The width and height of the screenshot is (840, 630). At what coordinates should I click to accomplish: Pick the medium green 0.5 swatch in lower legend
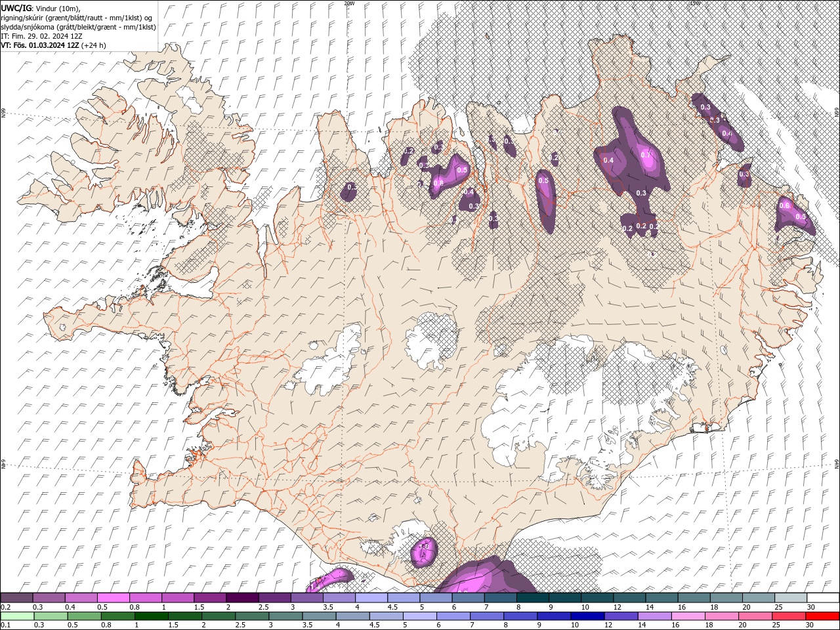pyautogui.click(x=84, y=616)
